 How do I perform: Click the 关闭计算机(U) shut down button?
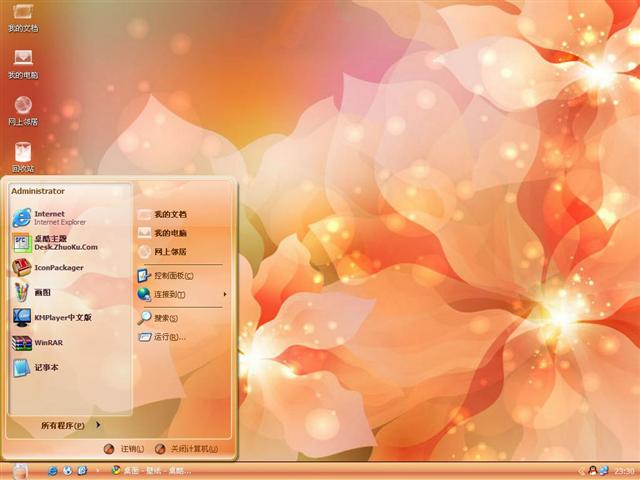coord(186,449)
